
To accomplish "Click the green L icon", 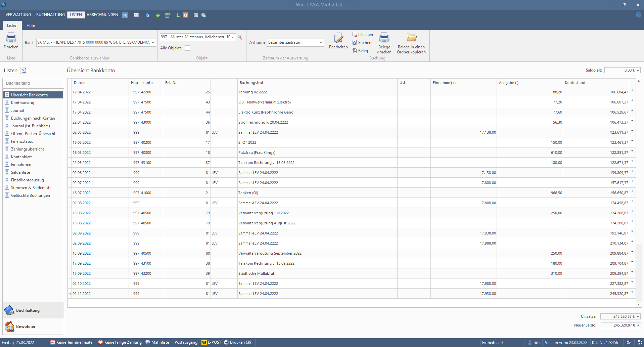I will click(178, 15).
